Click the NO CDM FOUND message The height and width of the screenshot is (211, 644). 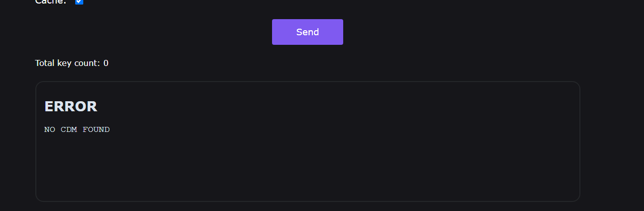click(x=77, y=129)
